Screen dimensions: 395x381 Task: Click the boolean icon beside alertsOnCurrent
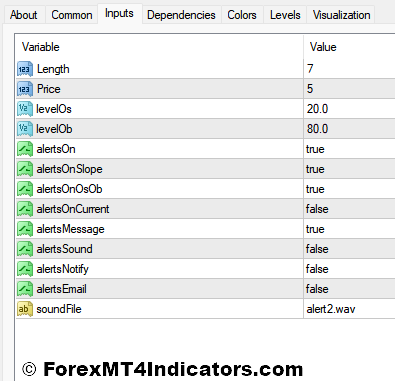[x=25, y=209]
